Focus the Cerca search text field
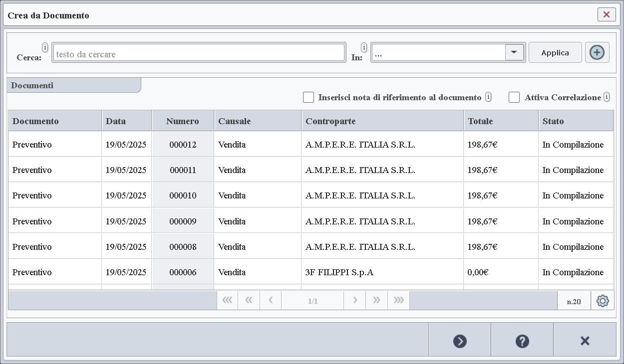Viewport: 624px width, 364px height. pyautogui.click(x=198, y=52)
